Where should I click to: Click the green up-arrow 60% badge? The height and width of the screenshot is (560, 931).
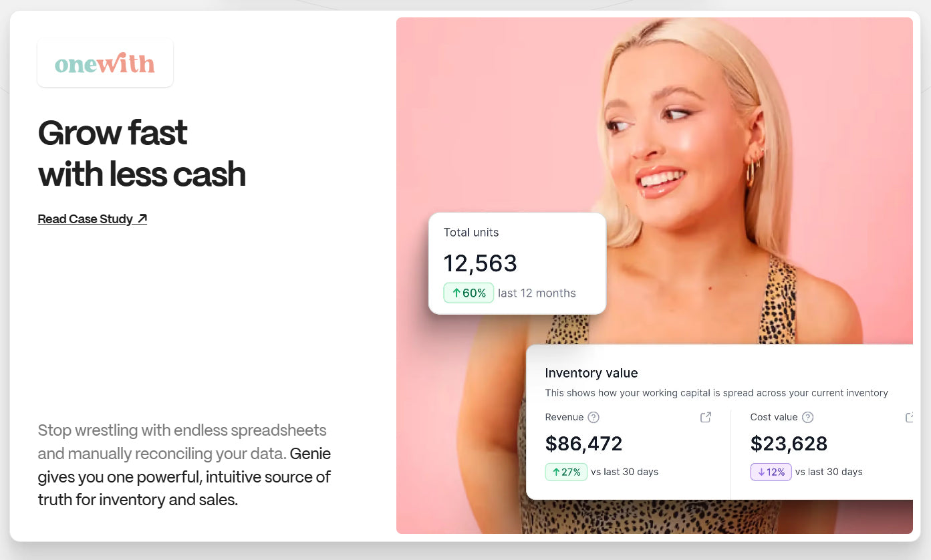click(469, 293)
